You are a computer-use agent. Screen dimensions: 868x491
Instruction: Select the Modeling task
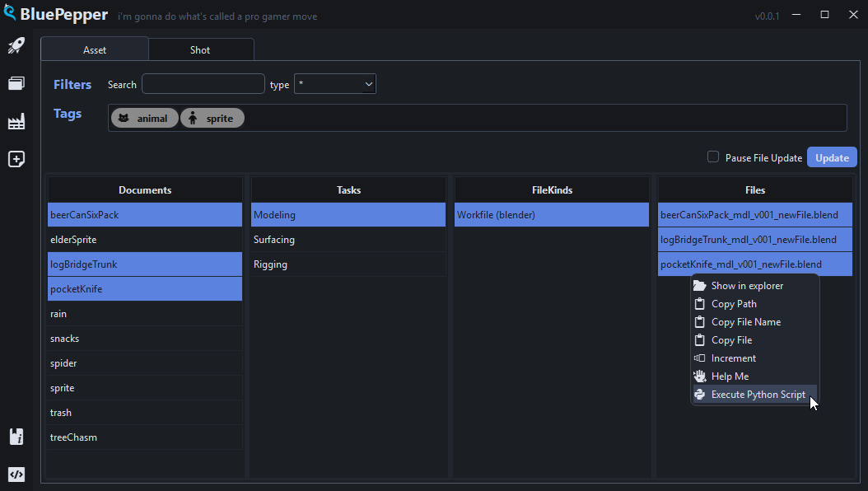point(348,215)
